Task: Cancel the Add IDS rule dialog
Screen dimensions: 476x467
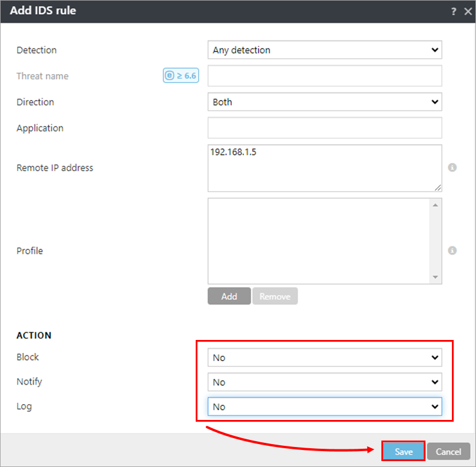Action: tap(448, 451)
